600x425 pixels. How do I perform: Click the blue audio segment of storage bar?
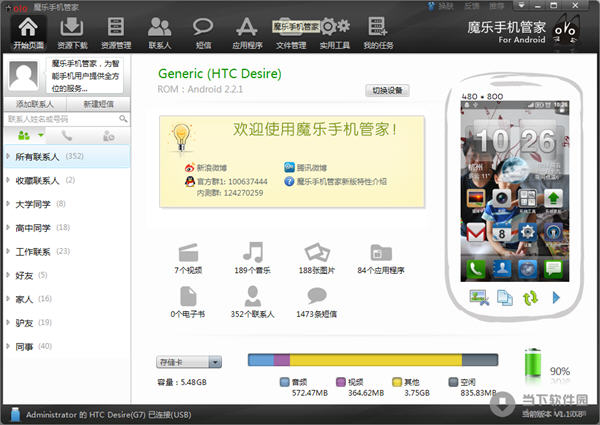[261, 360]
